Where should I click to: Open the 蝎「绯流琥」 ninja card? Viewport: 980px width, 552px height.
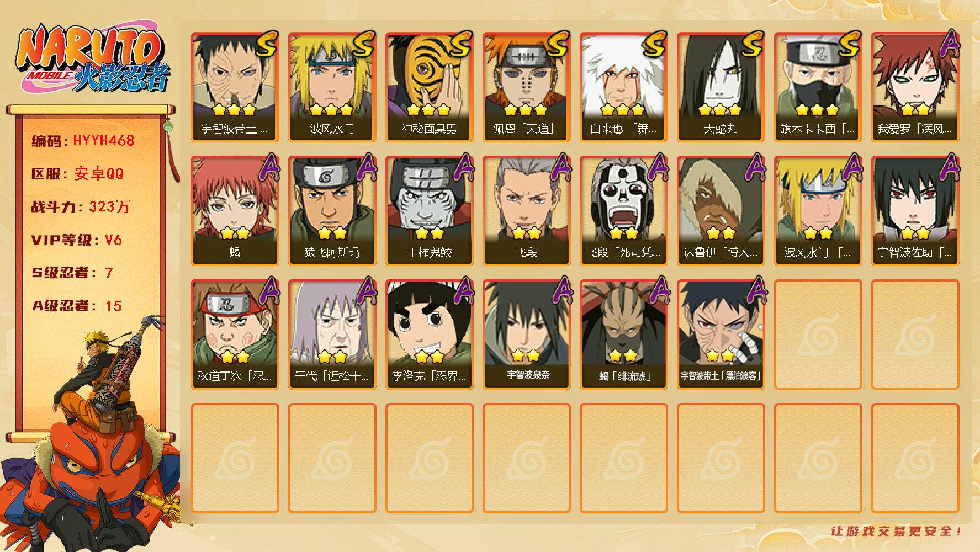coord(624,335)
